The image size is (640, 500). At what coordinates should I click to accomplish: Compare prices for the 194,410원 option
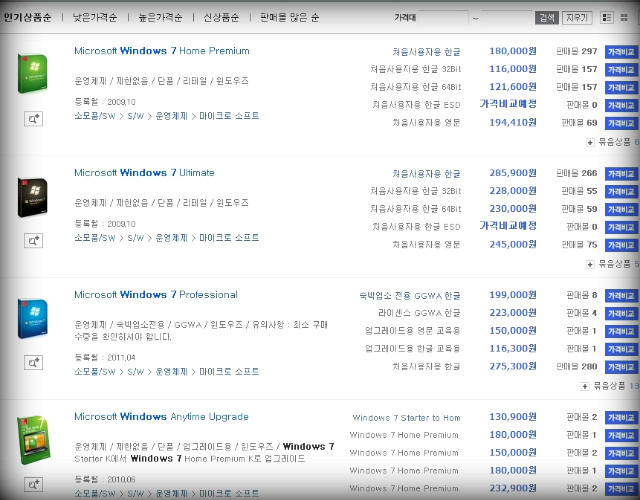621,123
